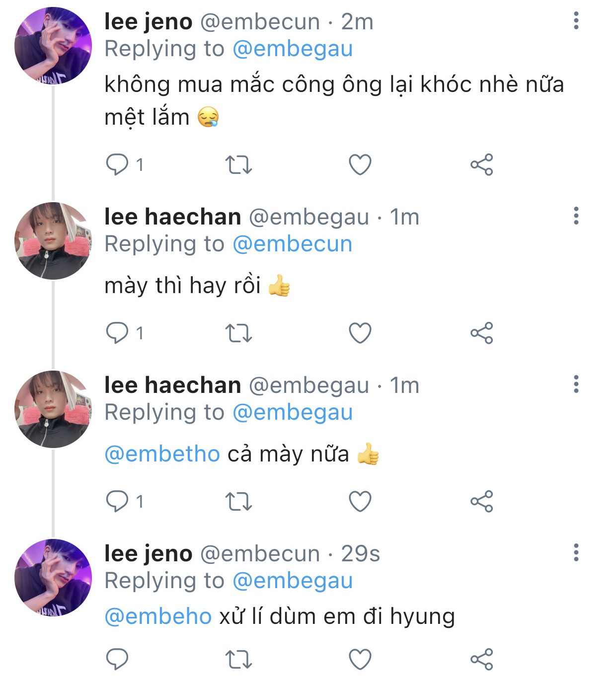
Task: Retweet haechan's "mày thì hay rồi" tweet
Action: (x=239, y=333)
